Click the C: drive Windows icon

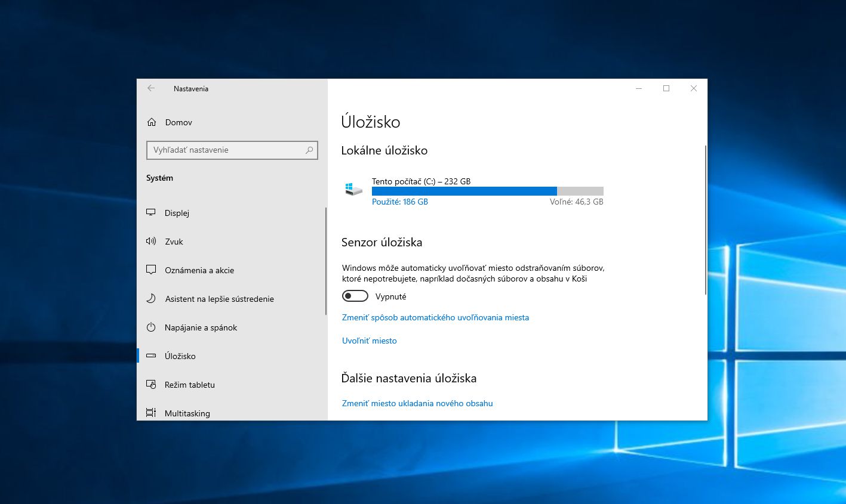(353, 189)
